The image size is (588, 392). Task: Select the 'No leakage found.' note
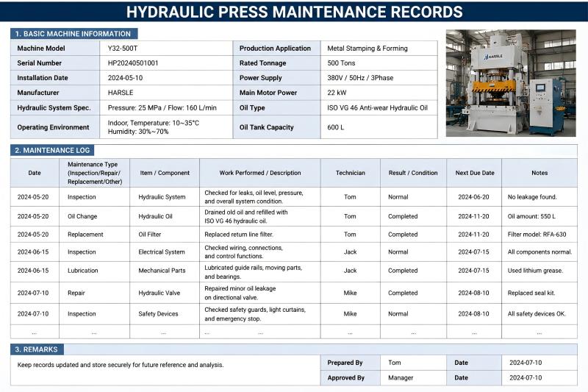532,197
